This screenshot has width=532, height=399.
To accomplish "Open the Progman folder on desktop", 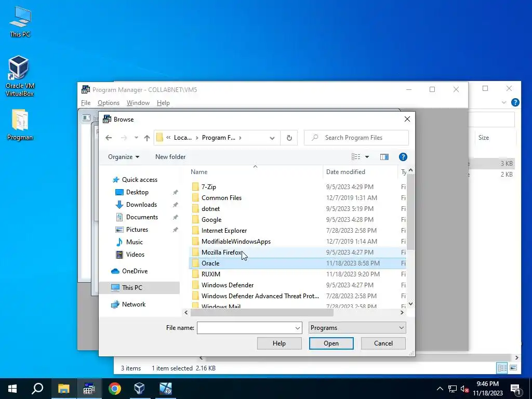I will pyautogui.click(x=20, y=125).
